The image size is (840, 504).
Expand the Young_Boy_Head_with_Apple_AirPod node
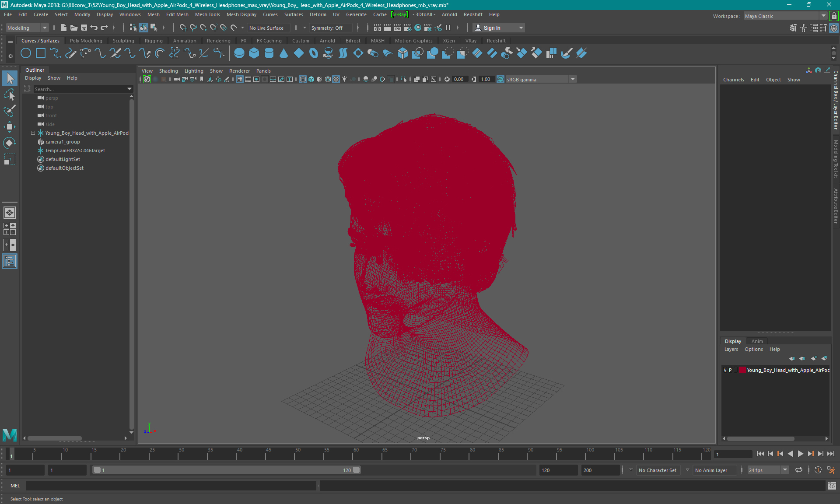[x=33, y=133]
